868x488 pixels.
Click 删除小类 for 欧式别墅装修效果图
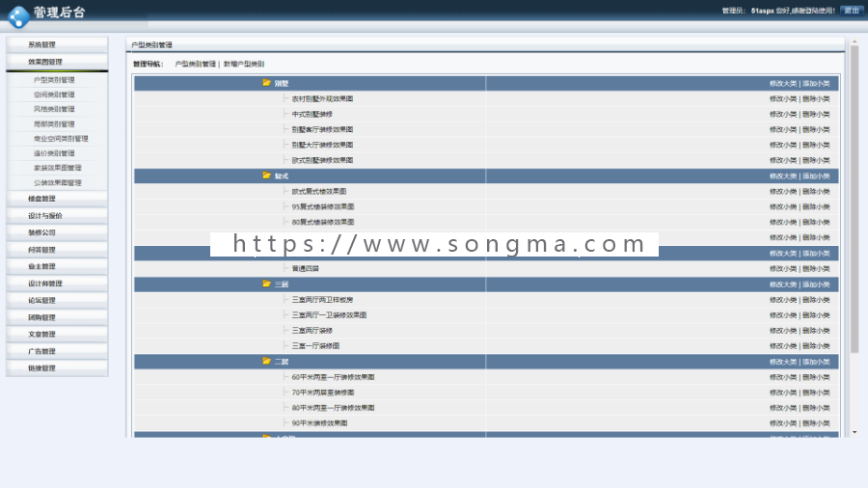(816, 160)
